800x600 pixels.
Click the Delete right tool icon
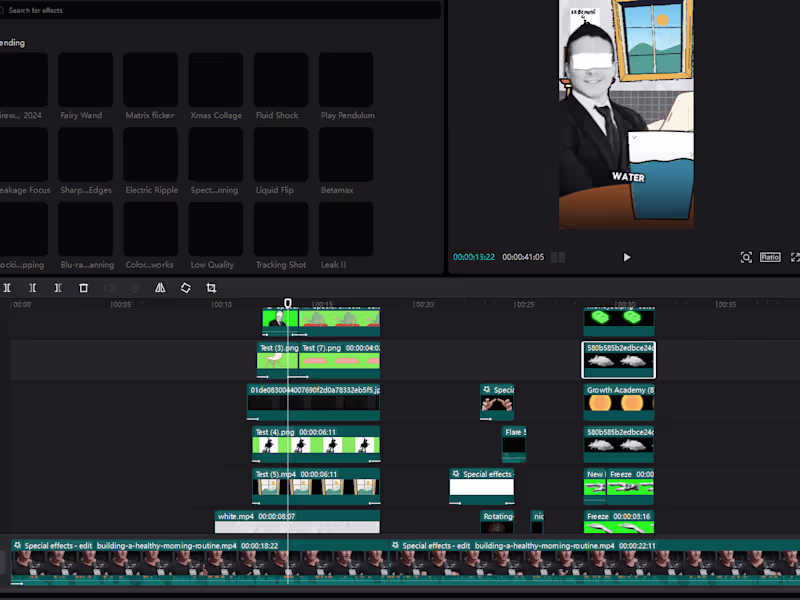(x=58, y=288)
